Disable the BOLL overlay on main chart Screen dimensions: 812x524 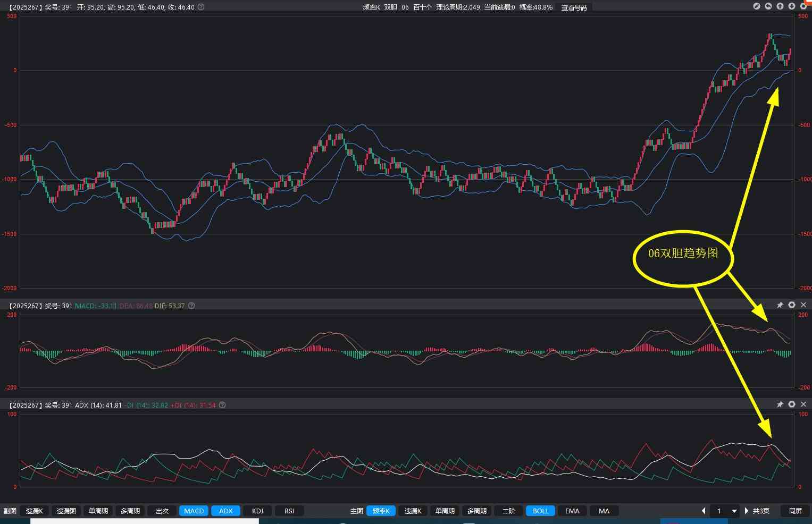pos(540,511)
